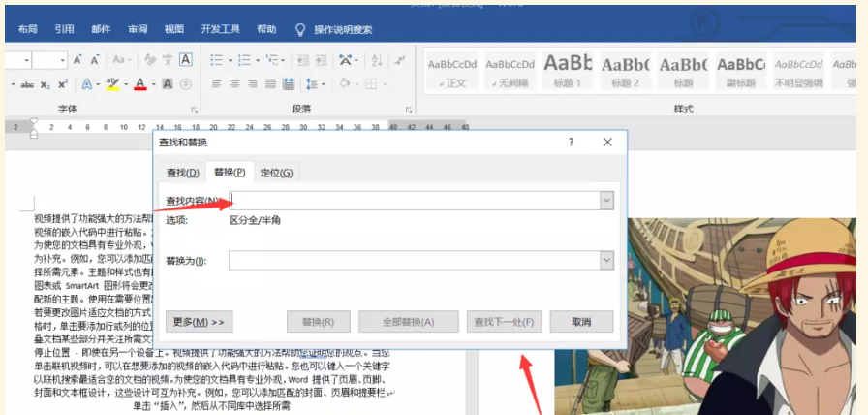
Task: Click the enclosed characters circle icon
Action: [186, 84]
